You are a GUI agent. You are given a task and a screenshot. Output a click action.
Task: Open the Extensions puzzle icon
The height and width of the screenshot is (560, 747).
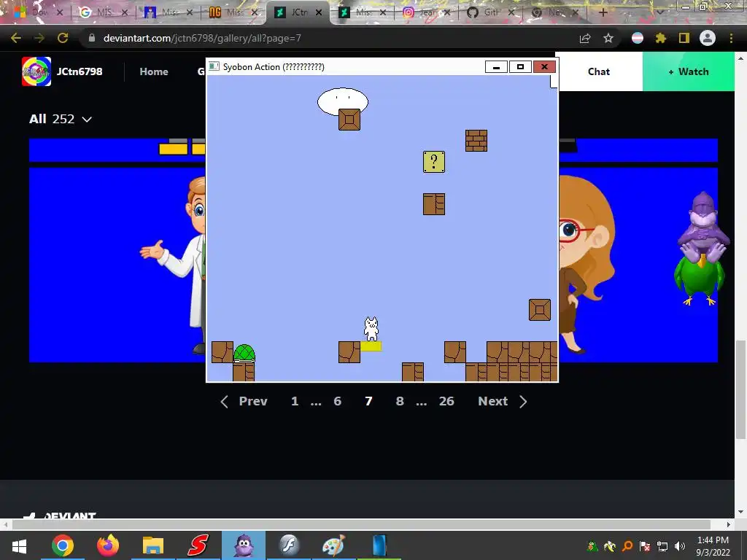(x=660, y=38)
